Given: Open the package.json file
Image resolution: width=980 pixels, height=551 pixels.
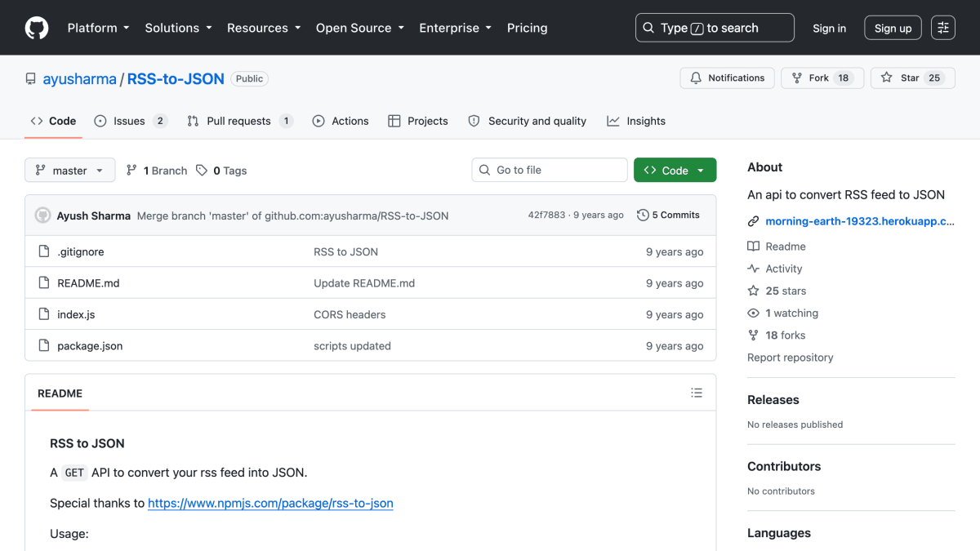Looking at the screenshot, I should coord(90,345).
